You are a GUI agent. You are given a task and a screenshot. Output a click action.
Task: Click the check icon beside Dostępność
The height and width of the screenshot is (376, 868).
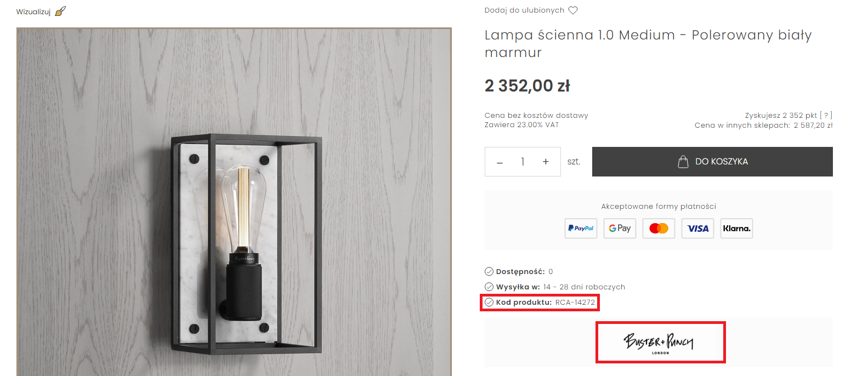(x=489, y=271)
